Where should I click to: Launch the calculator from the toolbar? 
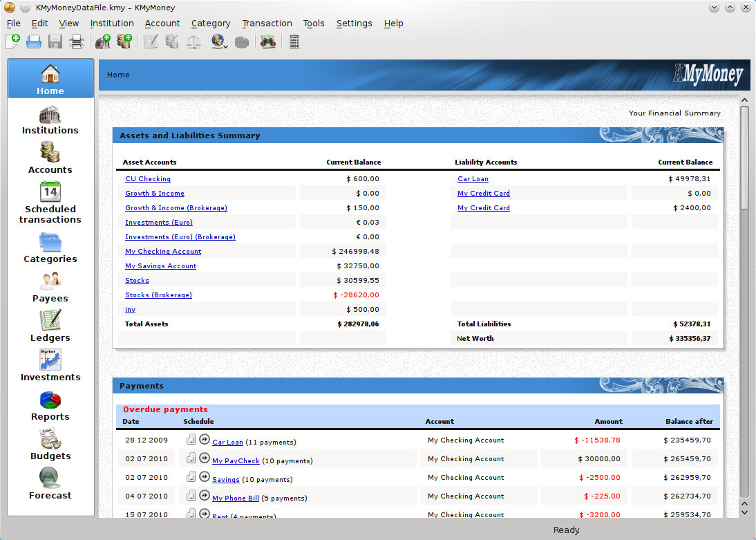coord(294,42)
